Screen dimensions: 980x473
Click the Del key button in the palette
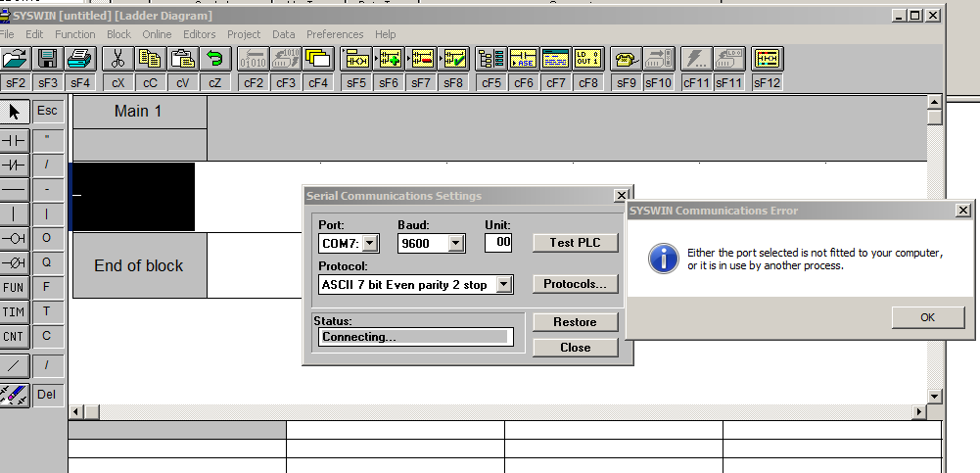[x=48, y=395]
